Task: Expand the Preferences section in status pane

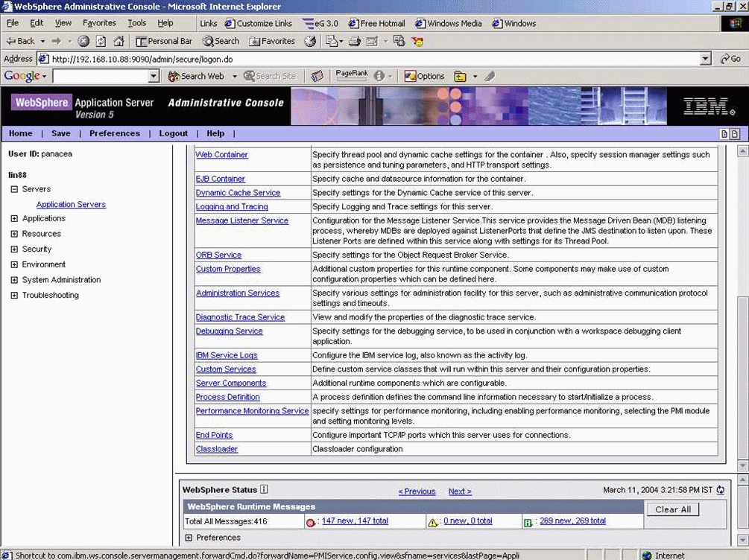Action: point(189,538)
